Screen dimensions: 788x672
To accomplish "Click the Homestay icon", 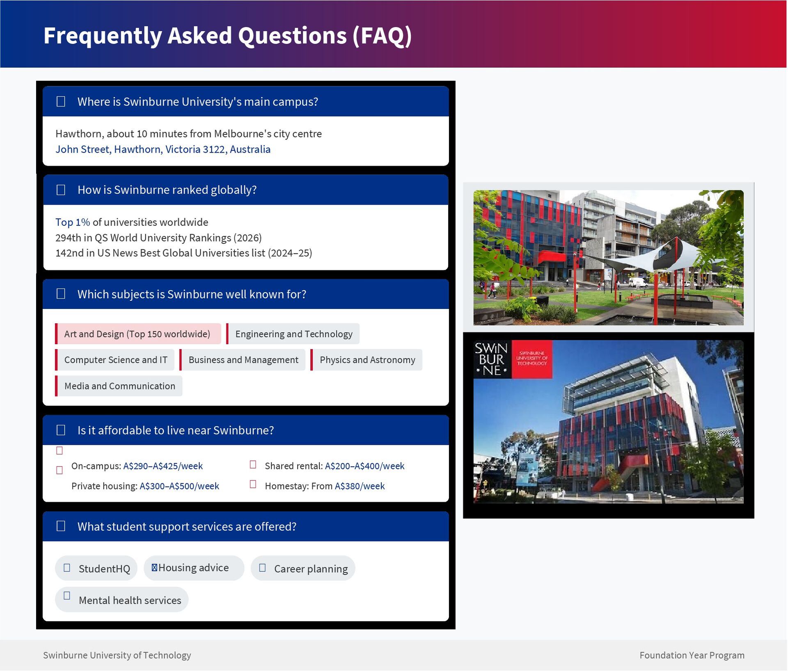I will pyautogui.click(x=253, y=484).
